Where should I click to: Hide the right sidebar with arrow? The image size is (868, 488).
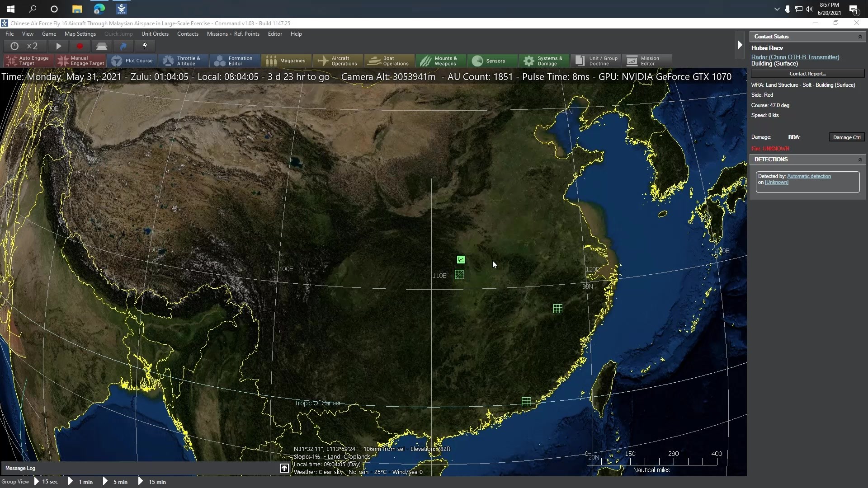tap(740, 45)
